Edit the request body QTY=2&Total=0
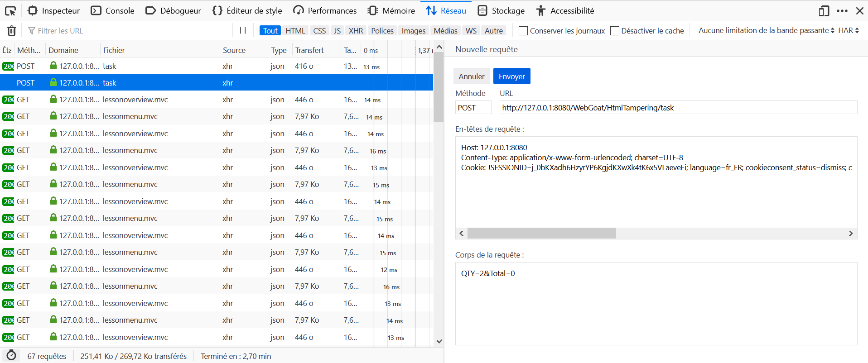868x363 pixels. point(656,304)
